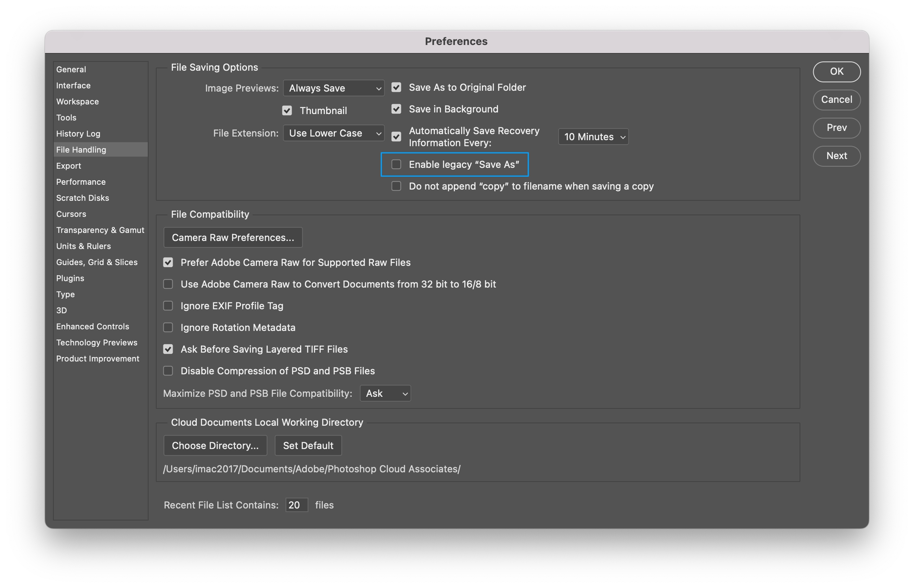Enable Disable Compression of PSD and PSB Files

pos(168,371)
